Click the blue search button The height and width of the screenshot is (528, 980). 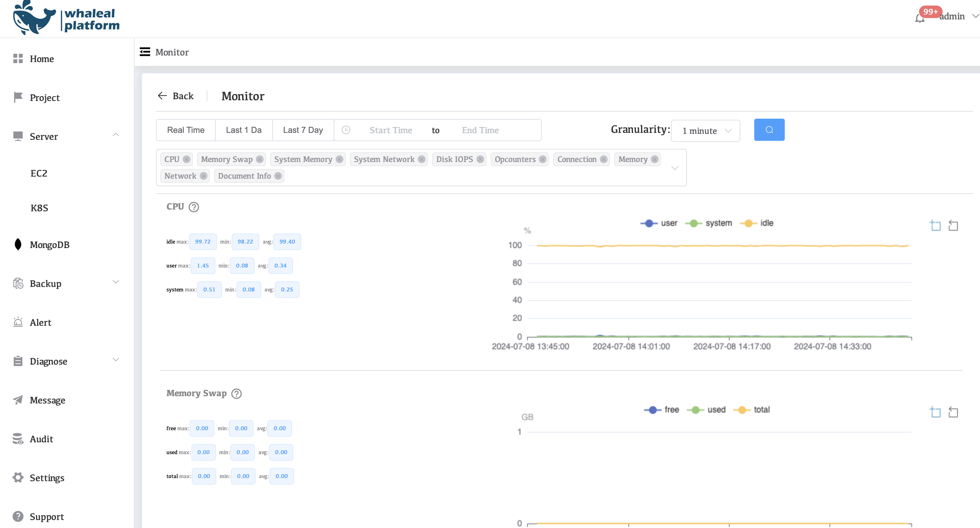[x=769, y=130]
